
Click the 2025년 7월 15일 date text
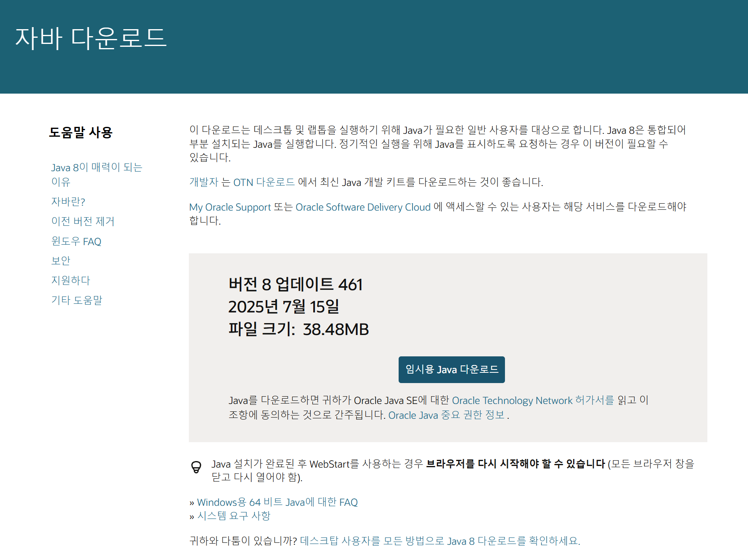284,306
